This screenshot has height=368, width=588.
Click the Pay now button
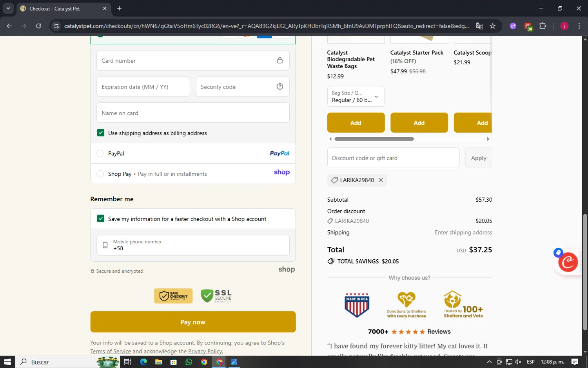pyautogui.click(x=193, y=322)
